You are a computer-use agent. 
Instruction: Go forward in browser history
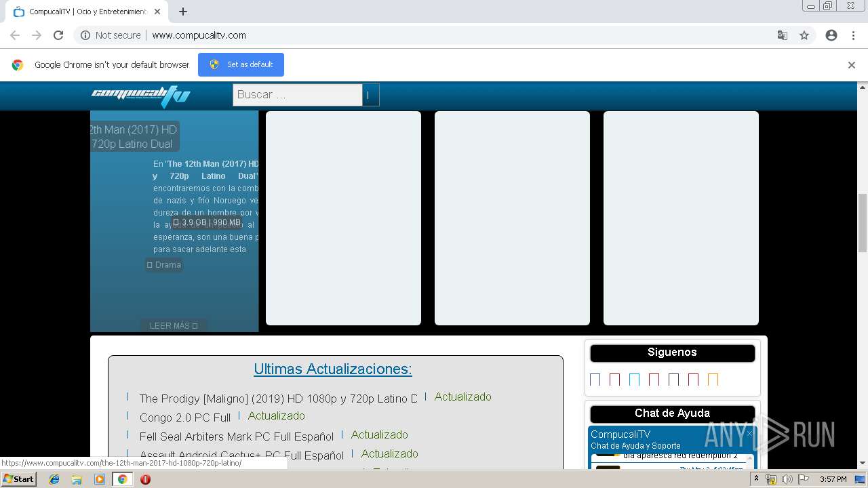tap(37, 35)
